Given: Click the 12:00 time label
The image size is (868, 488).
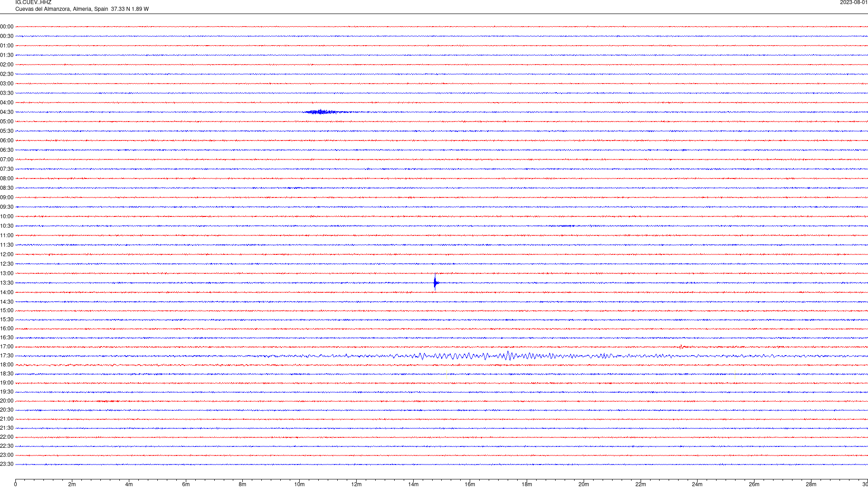Looking at the screenshot, I should pyautogui.click(x=7, y=254).
